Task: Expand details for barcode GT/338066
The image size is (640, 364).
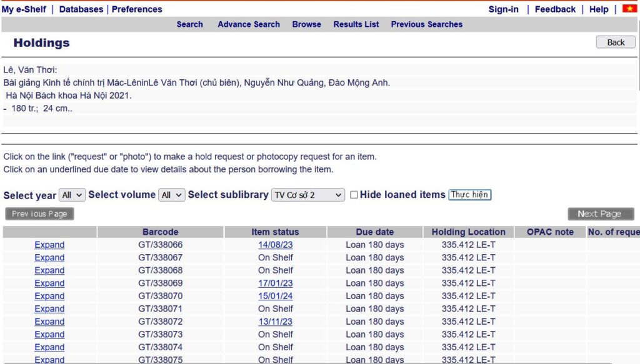Action: point(49,245)
